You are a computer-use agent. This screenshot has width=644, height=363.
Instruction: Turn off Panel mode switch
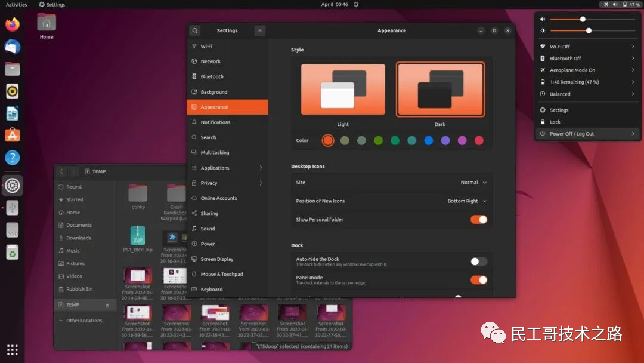478,280
